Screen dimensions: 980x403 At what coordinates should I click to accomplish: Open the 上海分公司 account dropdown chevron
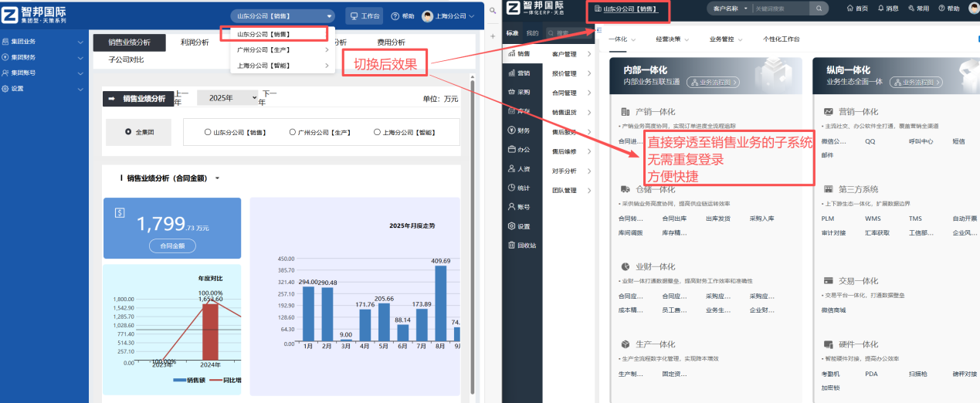pos(471,15)
